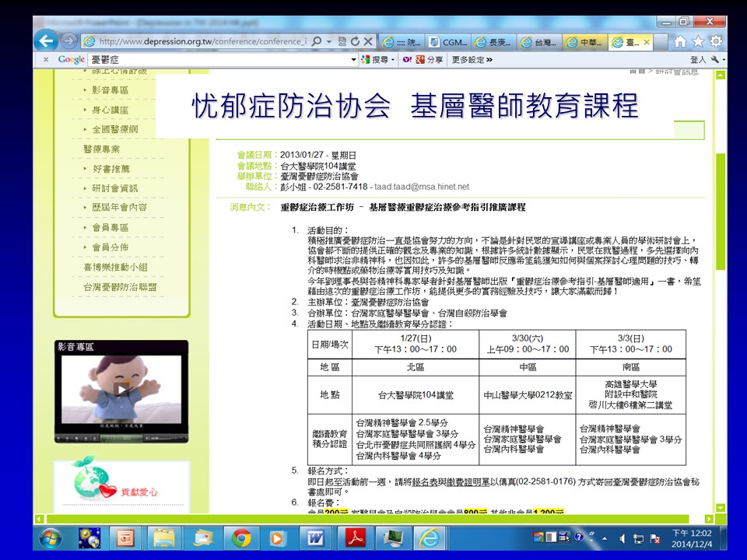Screen dimensions: 747x560
Task: Click the horizontal scrollbar left arrow
Action: coord(40,519)
